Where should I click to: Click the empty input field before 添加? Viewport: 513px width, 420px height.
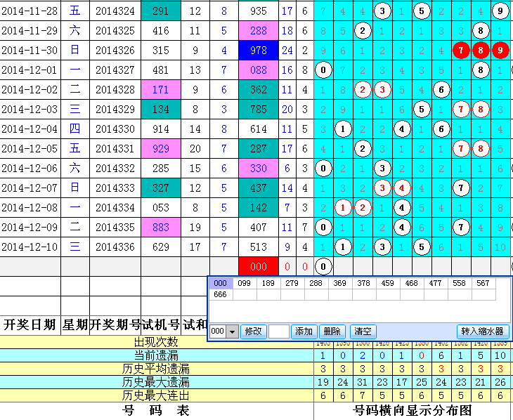click(x=278, y=332)
